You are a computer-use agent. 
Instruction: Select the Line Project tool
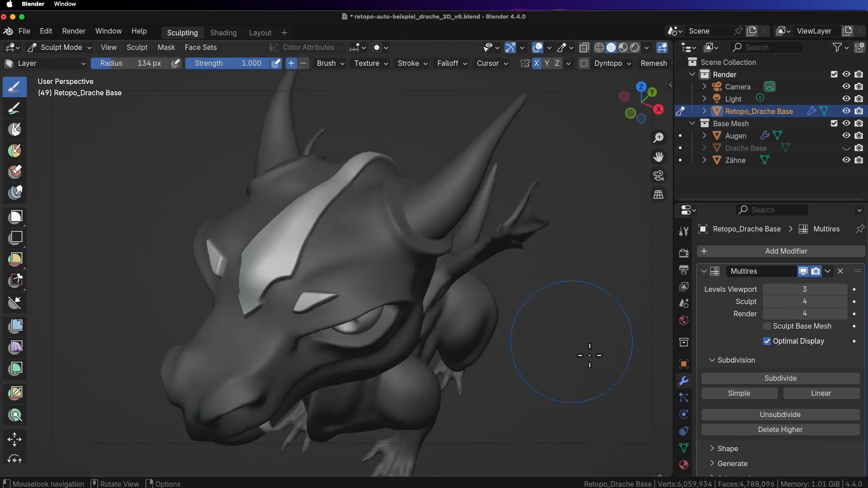15,302
